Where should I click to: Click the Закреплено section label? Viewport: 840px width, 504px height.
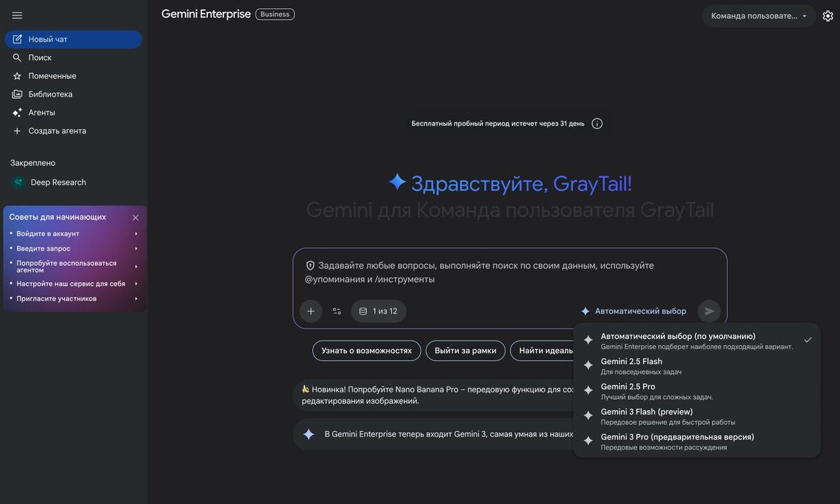click(33, 163)
